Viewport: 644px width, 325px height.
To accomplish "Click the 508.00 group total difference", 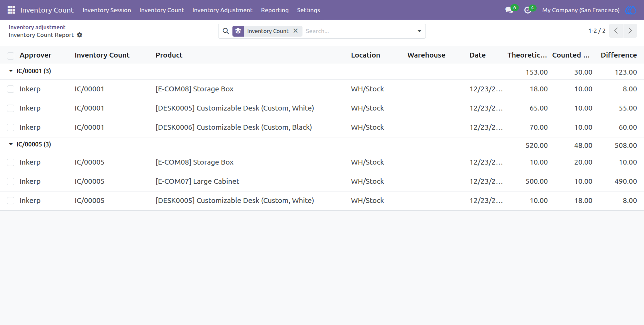I will pyautogui.click(x=626, y=145).
